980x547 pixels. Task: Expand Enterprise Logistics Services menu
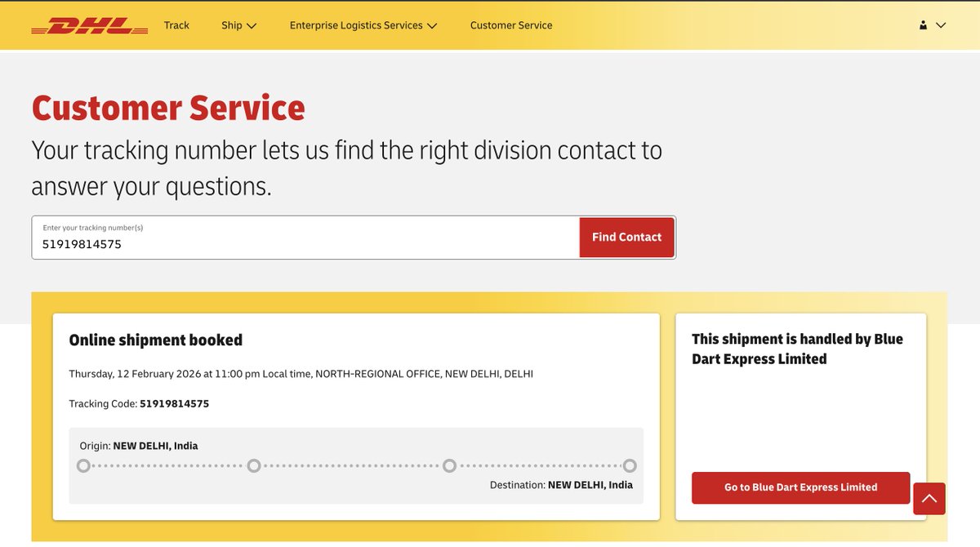363,25
